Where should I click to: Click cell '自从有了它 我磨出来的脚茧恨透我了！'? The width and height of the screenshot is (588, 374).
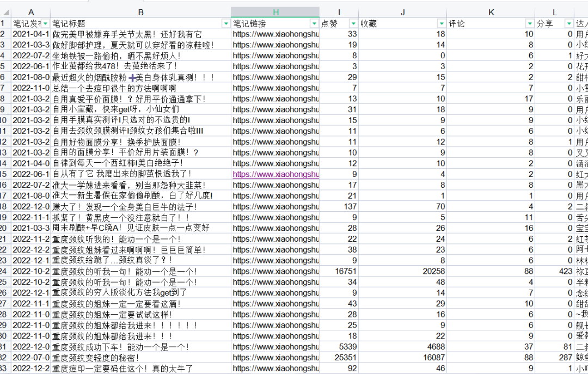140,174
